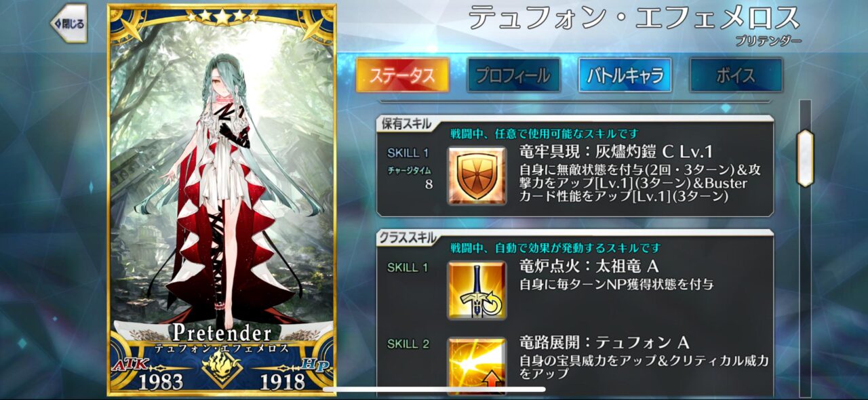Tap the shield icon for active Skill 1
This screenshot has height=400, width=868.
click(x=477, y=176)
